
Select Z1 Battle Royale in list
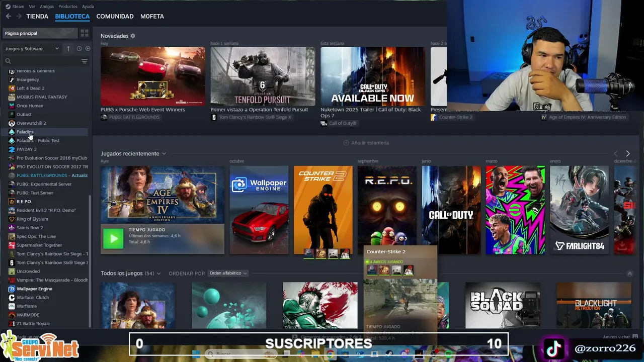tap(33, 324)
